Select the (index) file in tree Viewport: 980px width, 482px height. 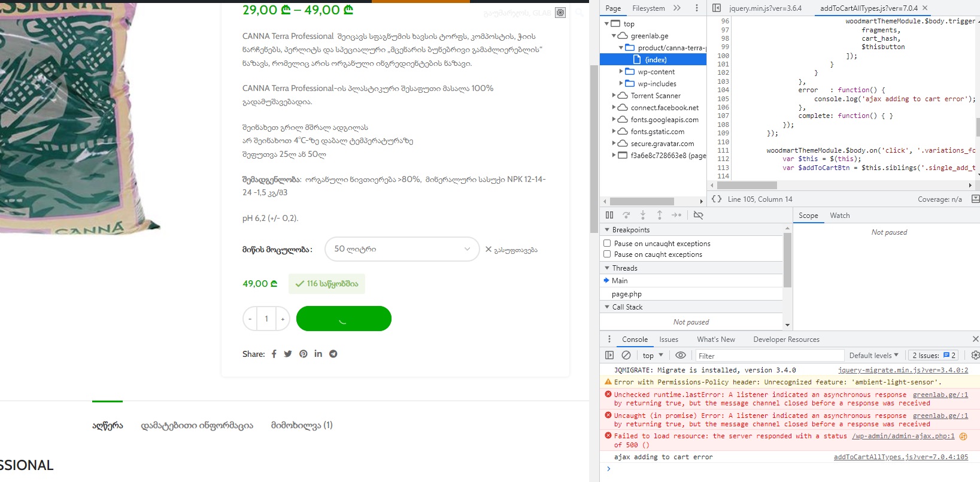(653, 60)
